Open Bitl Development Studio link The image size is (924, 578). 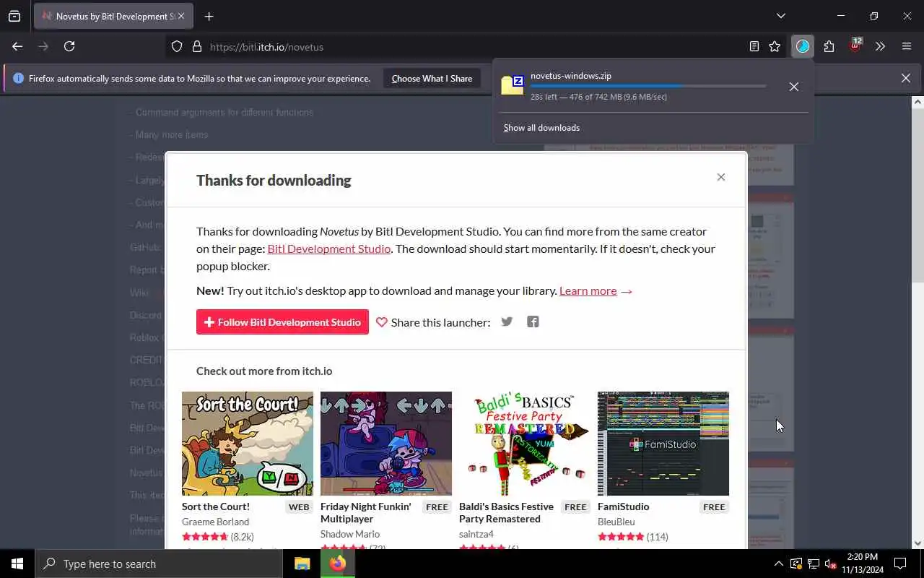(329, 249)
